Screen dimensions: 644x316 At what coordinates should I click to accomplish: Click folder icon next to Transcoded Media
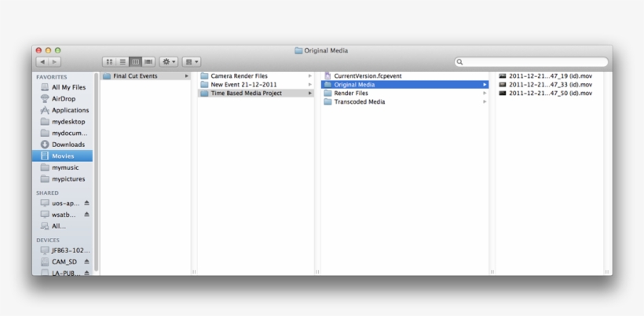coord(327,102)
